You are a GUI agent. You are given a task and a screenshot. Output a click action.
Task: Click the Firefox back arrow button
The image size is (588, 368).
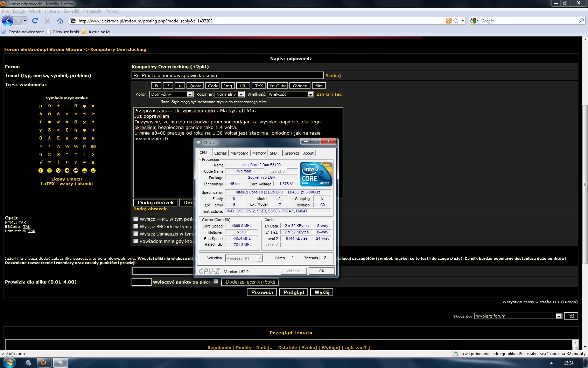click(8, 21)
